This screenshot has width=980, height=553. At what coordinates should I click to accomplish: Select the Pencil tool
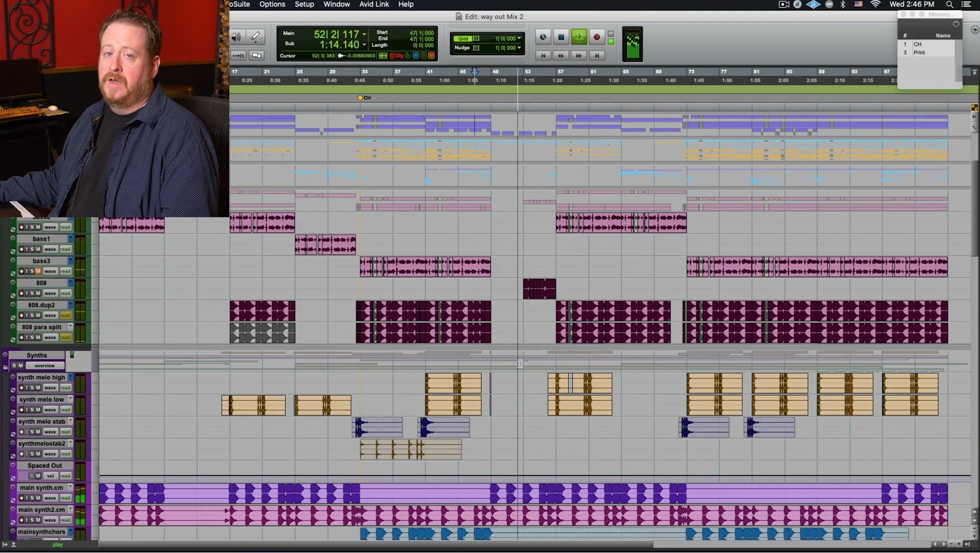255,36
